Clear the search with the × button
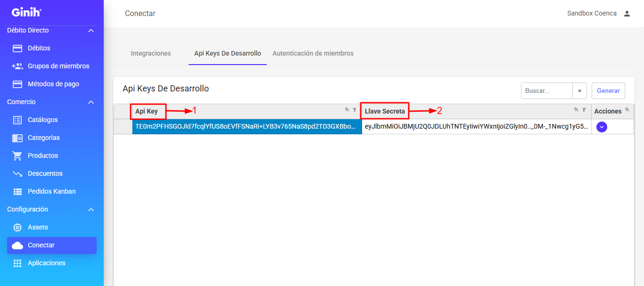 (x=579, y=90)
